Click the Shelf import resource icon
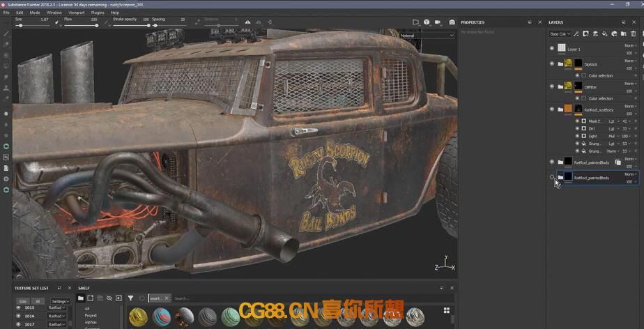The image size is (644, 329). pos(118,298)
